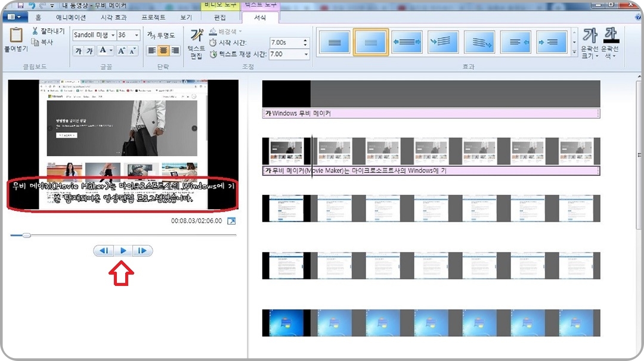Switch to the video tools Edit (편집) tab

click(219, 18)
